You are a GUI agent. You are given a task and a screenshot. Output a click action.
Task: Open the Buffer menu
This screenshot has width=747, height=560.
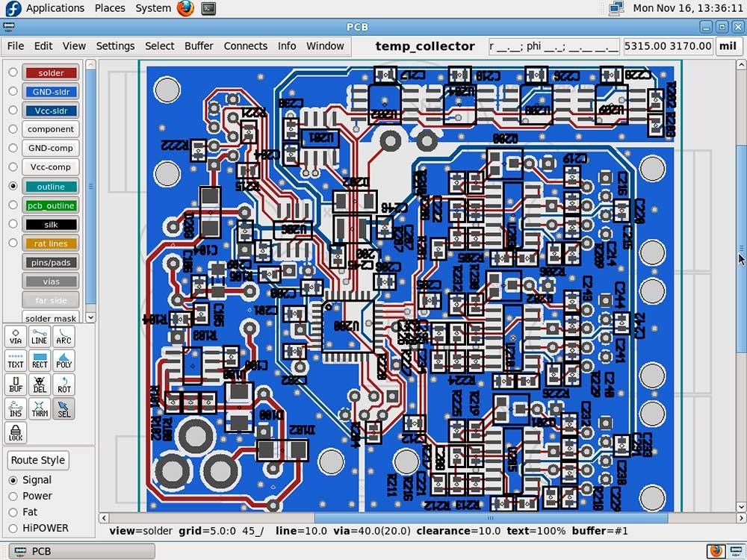(199, 46)
